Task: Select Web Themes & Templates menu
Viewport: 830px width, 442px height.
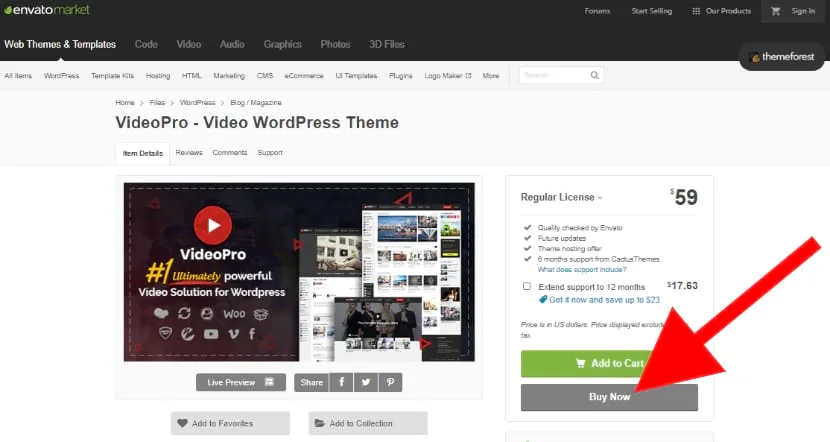Action: point(60,44)
